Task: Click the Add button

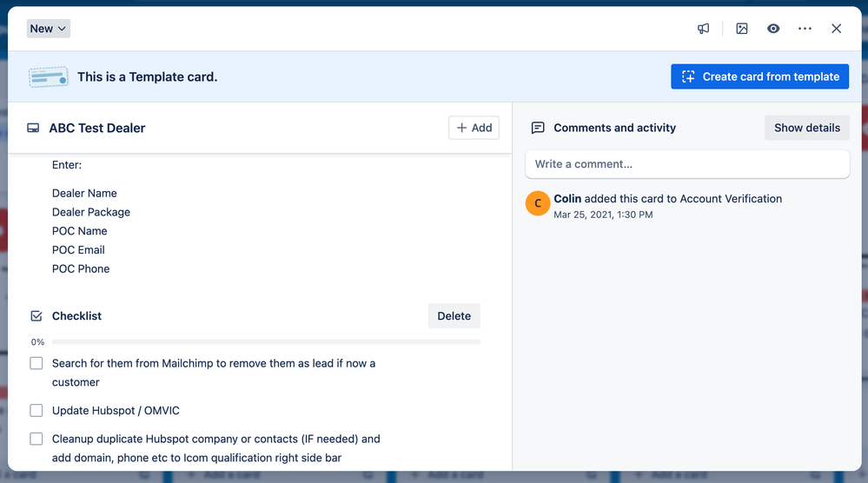Action: tap(474, 128)
